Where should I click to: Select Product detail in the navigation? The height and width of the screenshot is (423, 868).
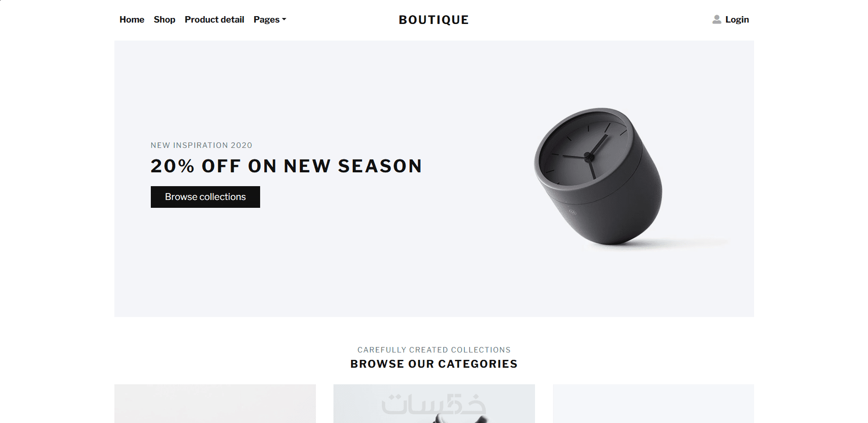coord(214,19)
